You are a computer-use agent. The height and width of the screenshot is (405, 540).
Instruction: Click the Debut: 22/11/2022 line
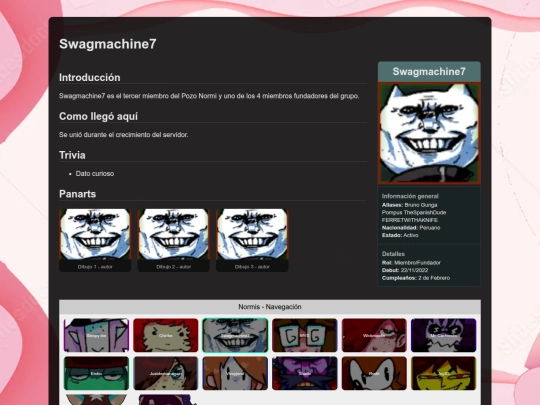point(405,270)
